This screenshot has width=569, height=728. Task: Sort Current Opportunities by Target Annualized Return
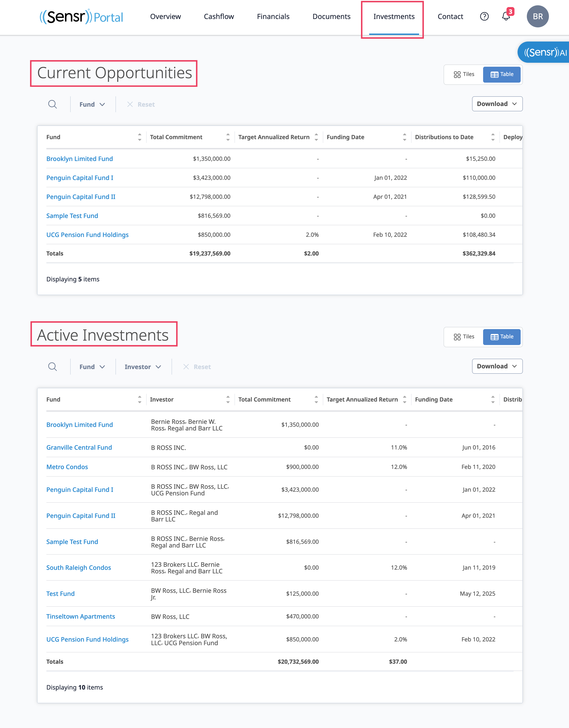(x=316, y=137)
